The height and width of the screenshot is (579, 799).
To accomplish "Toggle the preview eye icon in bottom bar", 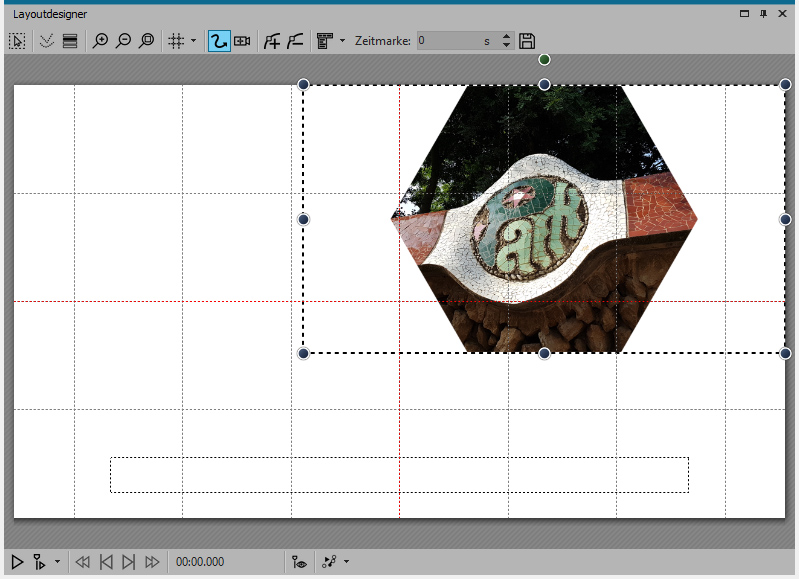I will click(x=299, y=562).
